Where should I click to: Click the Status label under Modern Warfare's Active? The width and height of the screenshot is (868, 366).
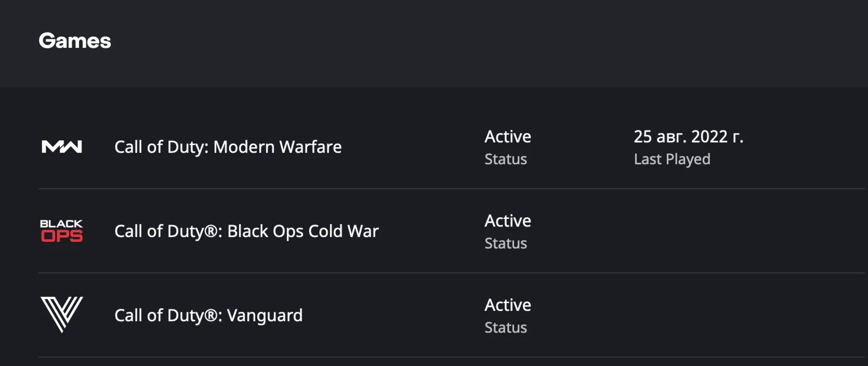pos(505,159)
